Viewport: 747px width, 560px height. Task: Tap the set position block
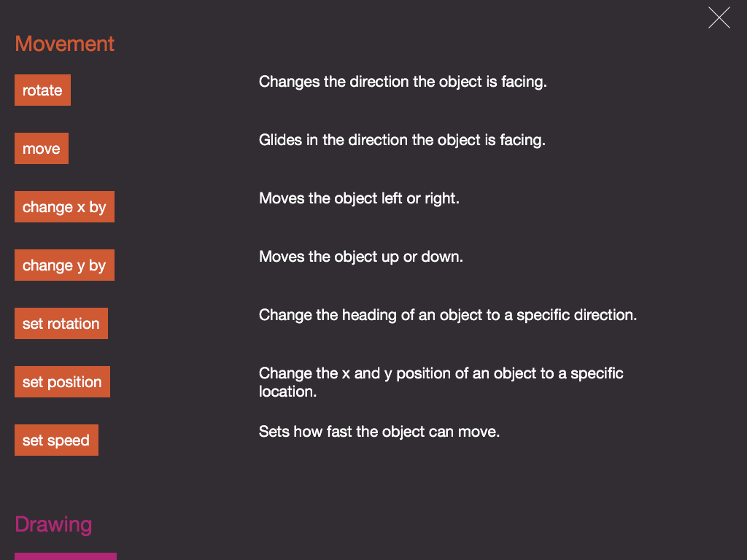62,382
